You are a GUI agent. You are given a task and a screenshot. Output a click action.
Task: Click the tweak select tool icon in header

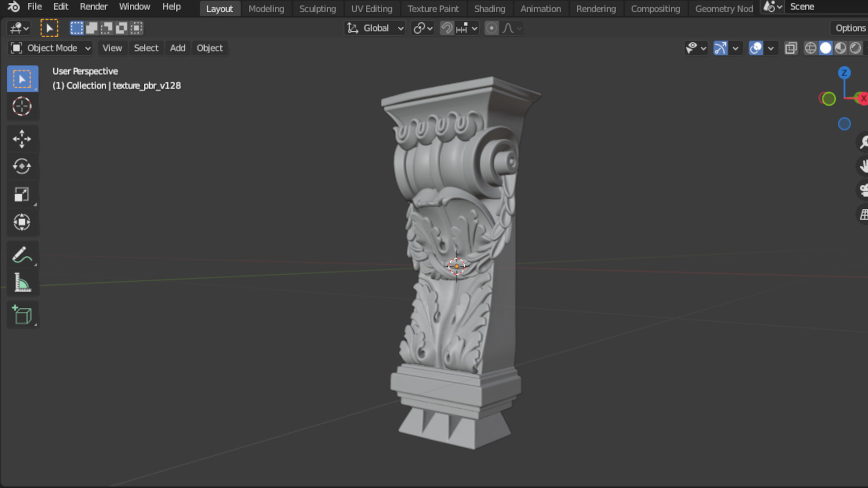[x=49, y=28]
